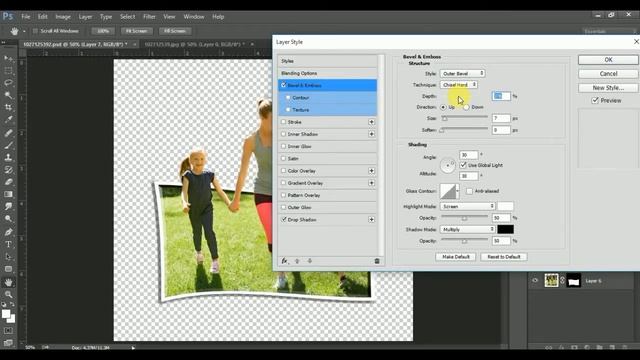Select Blending Options in Layer Style list
The width and height of the screenshot is (640, 360).
pyautogui.click(x=327, y=73)
